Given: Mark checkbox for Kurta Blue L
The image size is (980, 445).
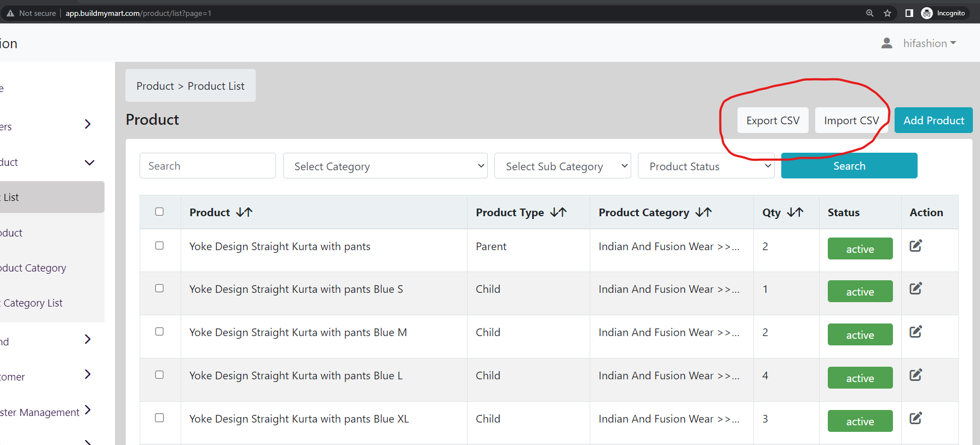Looking at the screenshot, I should (159, 374).
